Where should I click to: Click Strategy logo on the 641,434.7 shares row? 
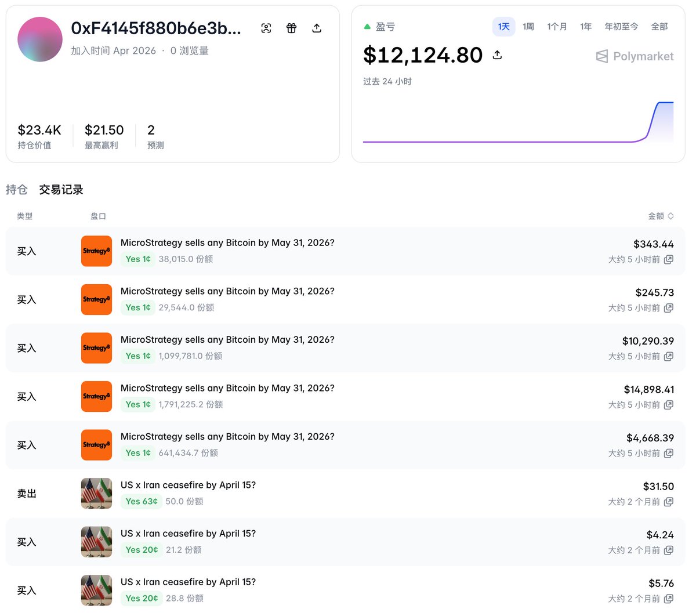pyautogui.click(x=96, y=445)
